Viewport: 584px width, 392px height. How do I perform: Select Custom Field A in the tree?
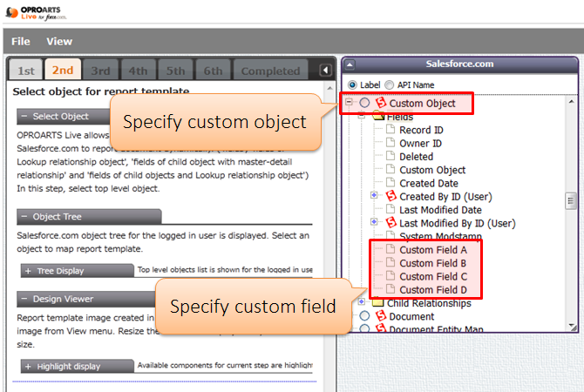pyautogui.click(x=433, y=250)
